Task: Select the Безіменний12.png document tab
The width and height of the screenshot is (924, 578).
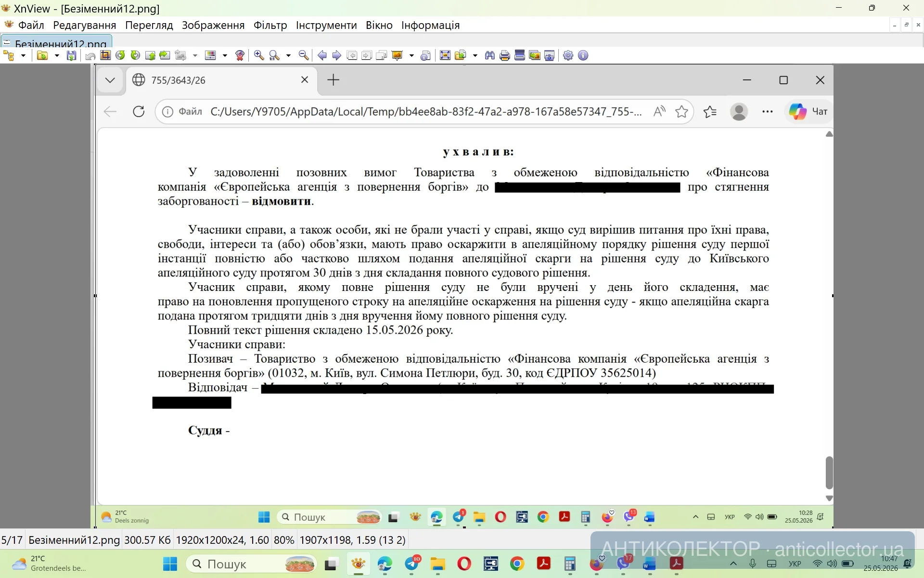Action: click(x=57, y=42)
